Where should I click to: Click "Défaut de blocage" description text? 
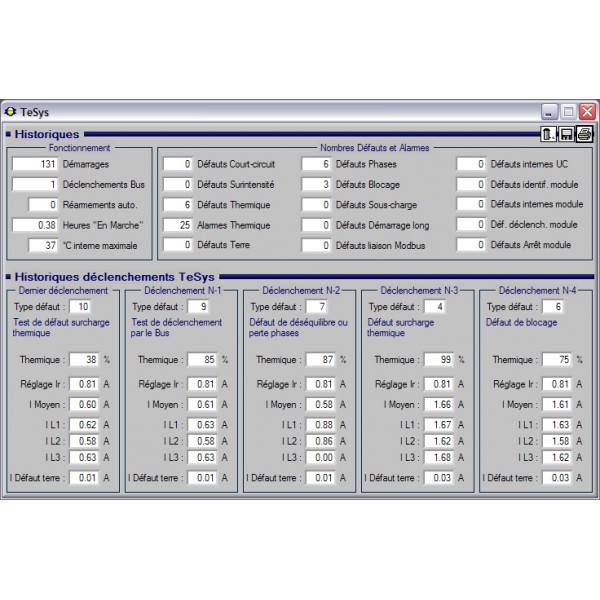pos(522,323)
